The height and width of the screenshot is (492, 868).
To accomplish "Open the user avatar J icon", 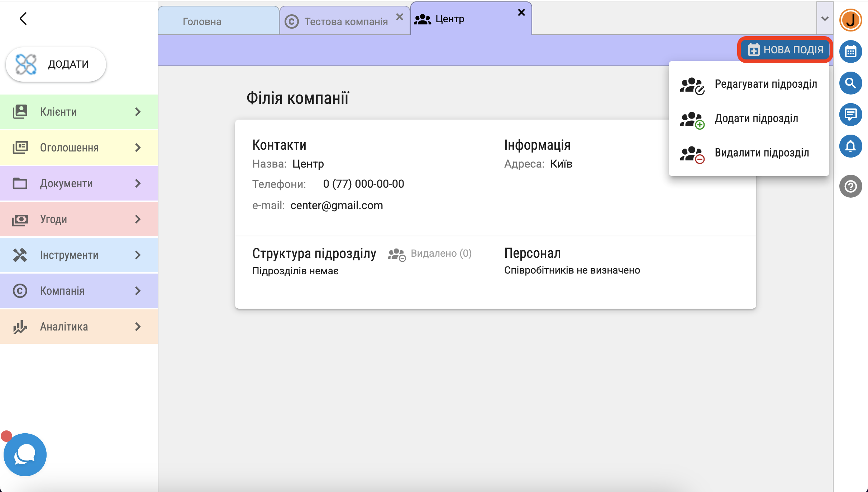I will [850, 20].
